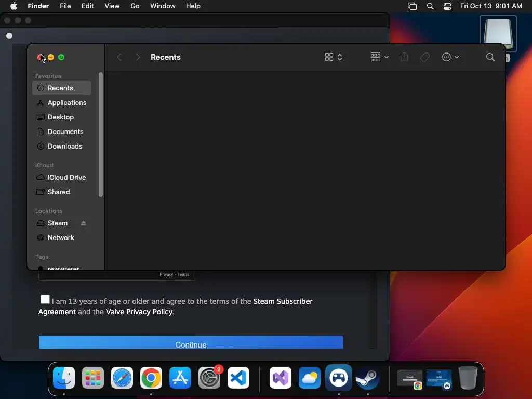Launch Visual Studio Code from Dock
This screenshot has height=399, width=532.
click(x=238, y=378)
